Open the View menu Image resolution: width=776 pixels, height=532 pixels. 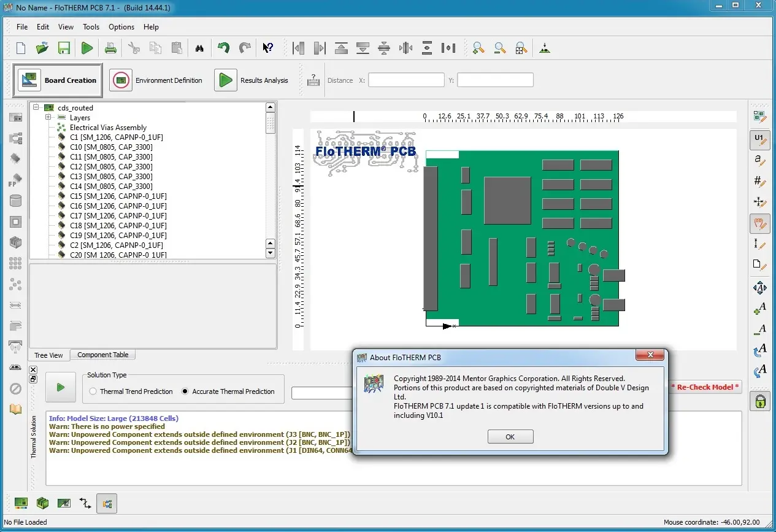pyautogui.click(x=66, y=27)
